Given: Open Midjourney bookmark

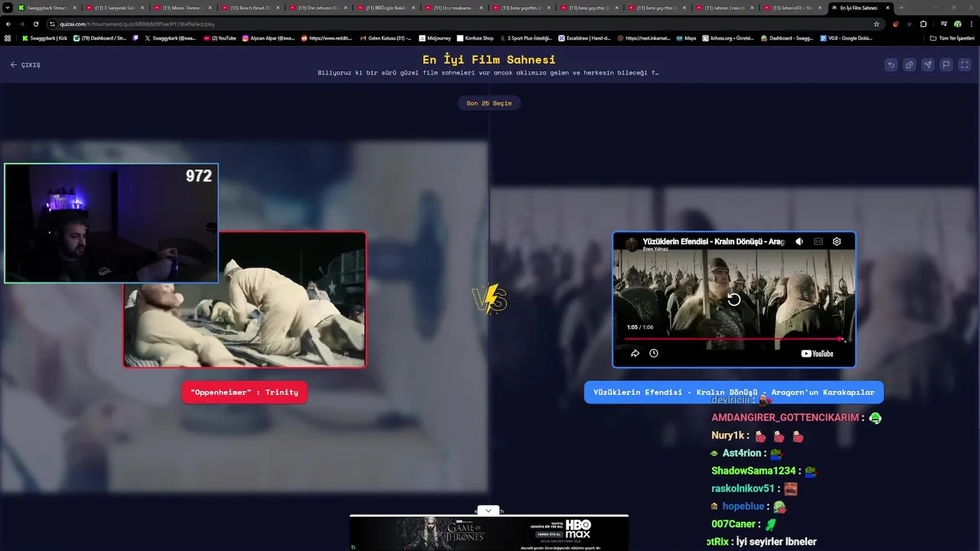Looking at the screenshot, I should [433, 37].
